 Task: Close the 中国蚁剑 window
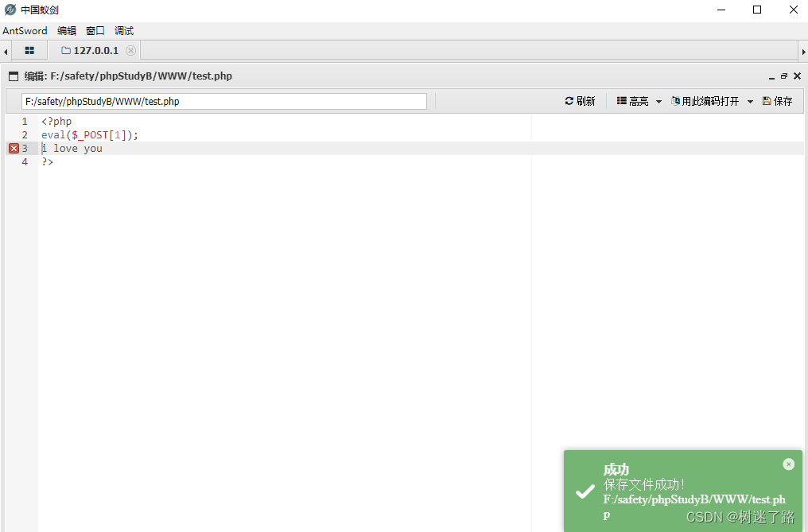794,10
